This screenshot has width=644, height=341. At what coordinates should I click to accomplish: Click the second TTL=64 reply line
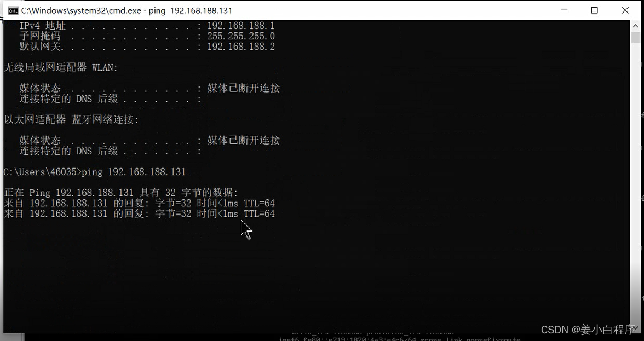pos(139,213)
